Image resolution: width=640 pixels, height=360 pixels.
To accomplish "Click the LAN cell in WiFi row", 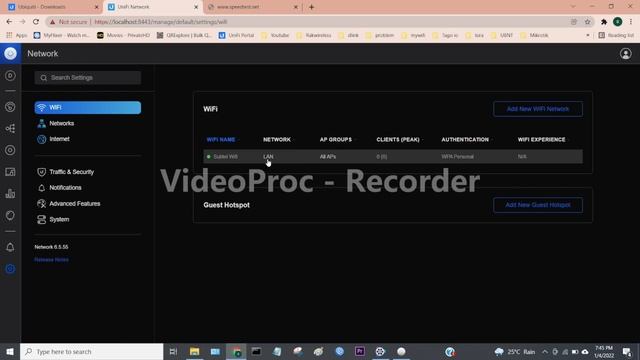I will click(268, 157).
